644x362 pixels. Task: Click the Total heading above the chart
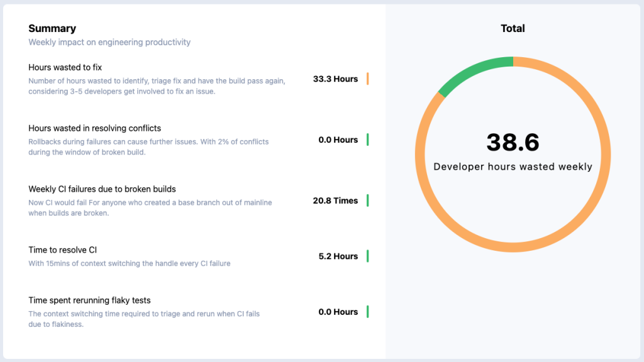(x=513, y=28)
